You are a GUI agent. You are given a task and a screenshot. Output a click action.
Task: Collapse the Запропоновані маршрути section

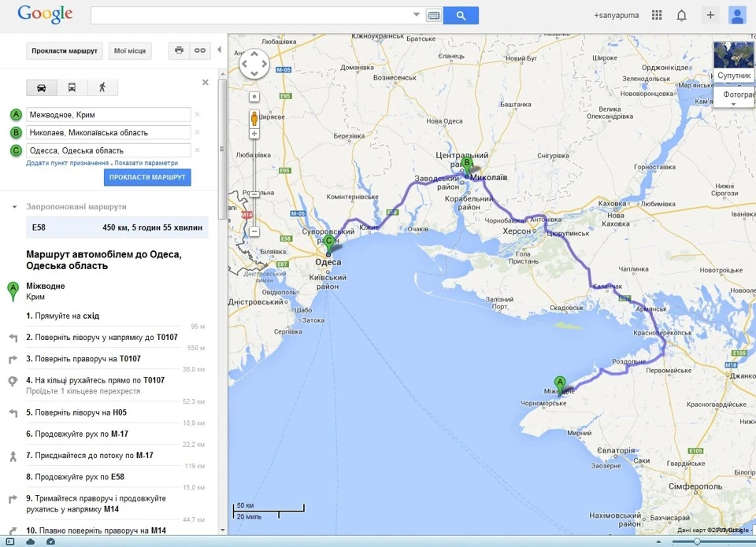click(14, 207)
